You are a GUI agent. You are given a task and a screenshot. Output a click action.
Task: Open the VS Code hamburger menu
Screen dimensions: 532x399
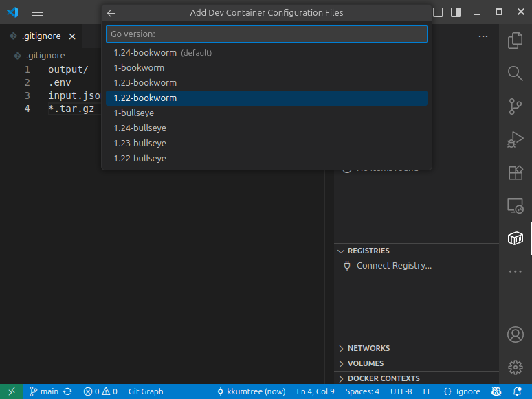37,12
